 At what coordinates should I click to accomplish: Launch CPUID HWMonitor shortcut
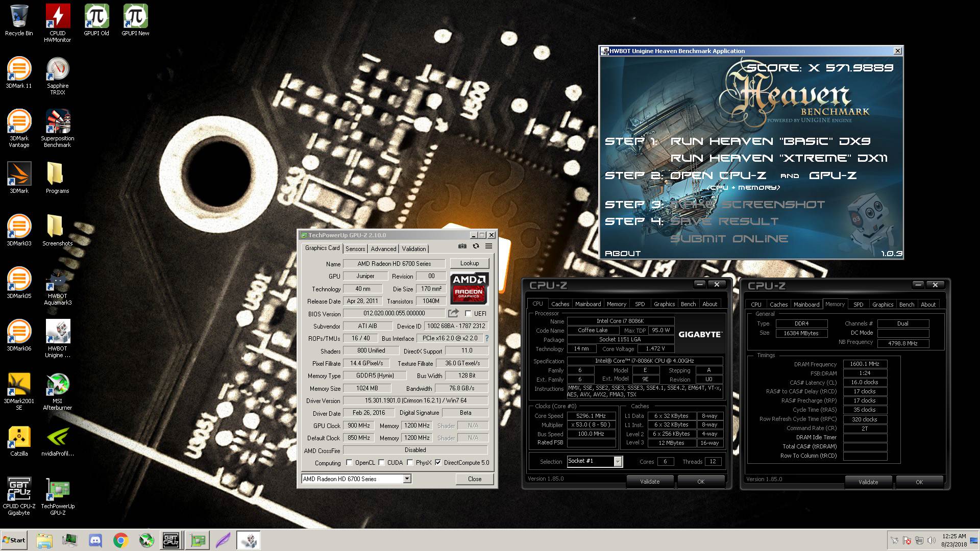tap(57, 22)
